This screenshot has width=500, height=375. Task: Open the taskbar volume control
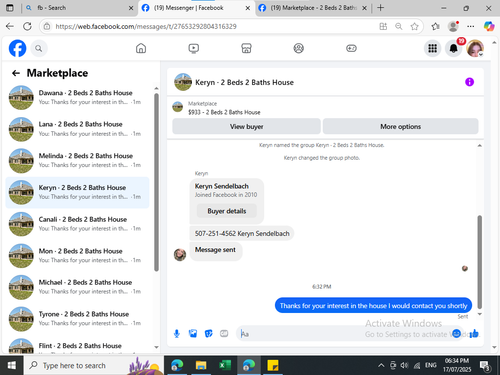(404, 366)
